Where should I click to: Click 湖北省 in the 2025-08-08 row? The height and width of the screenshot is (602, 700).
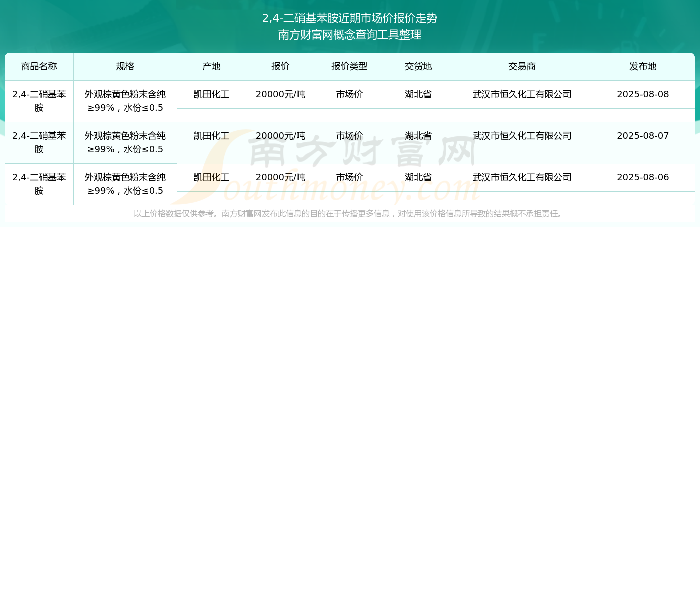[418, 94]
